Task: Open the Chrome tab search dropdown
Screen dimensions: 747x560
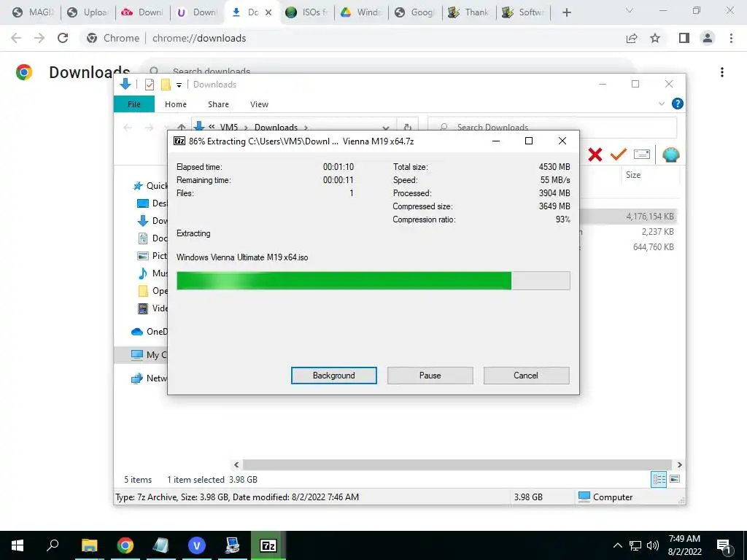Action: coord(629,10)
